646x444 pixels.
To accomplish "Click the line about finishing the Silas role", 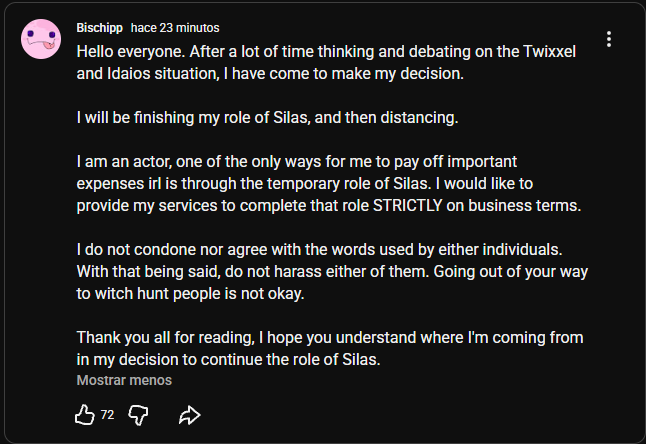I will click(267, 118).
